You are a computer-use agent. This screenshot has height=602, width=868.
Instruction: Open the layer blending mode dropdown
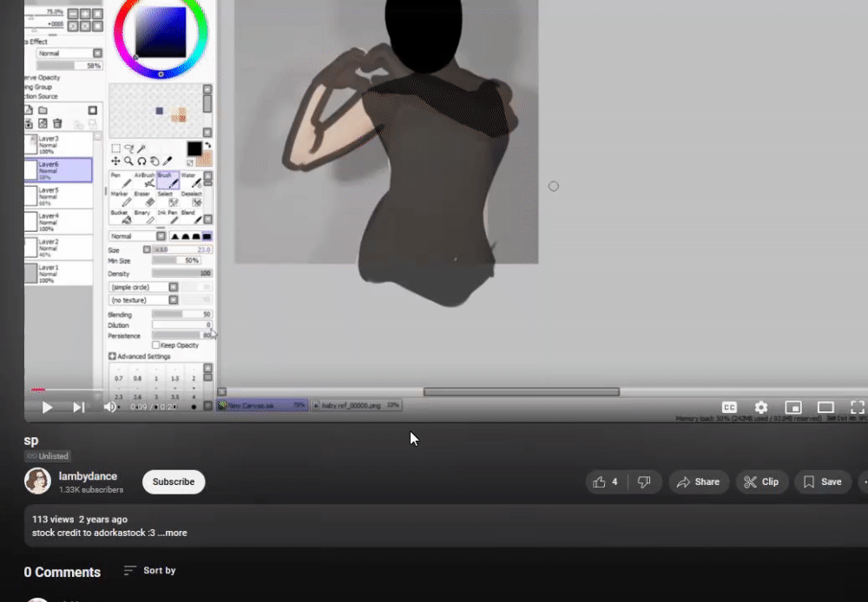point(69,53)
